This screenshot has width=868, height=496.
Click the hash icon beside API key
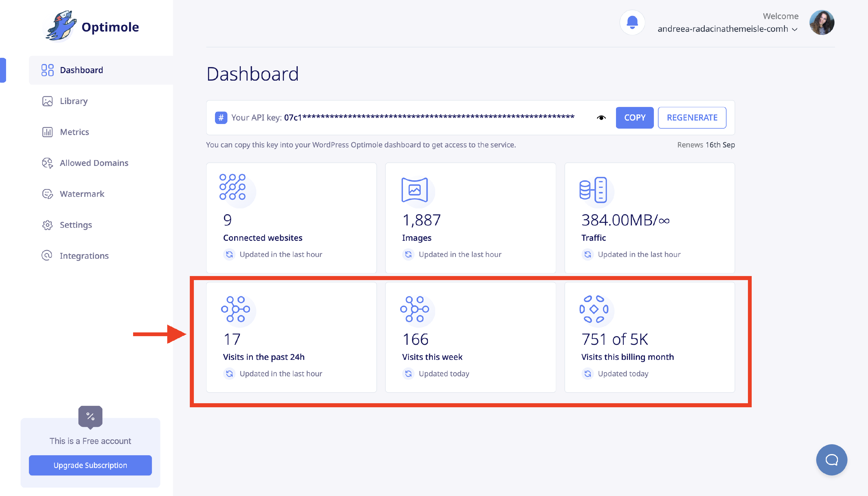(221, 118)
